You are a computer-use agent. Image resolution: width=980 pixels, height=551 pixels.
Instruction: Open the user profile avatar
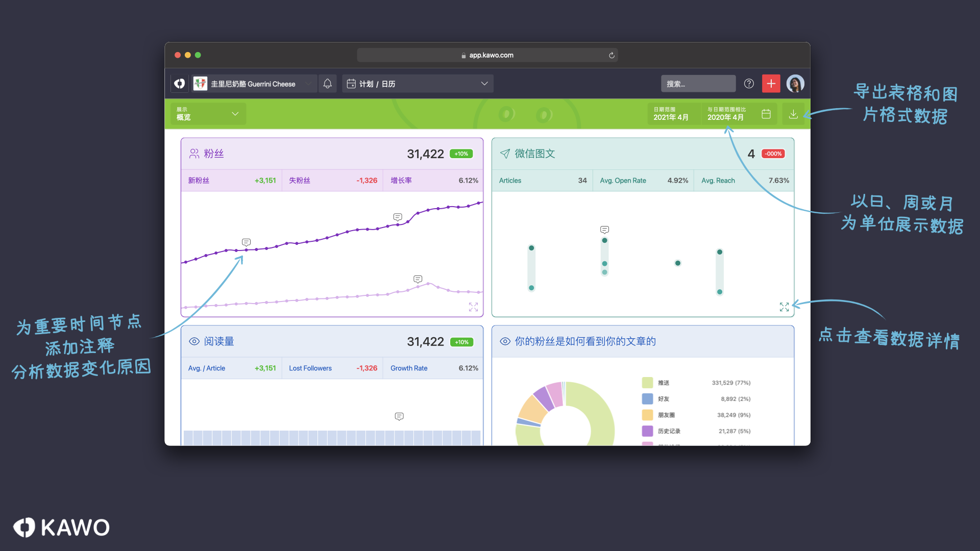click(795, 84)
